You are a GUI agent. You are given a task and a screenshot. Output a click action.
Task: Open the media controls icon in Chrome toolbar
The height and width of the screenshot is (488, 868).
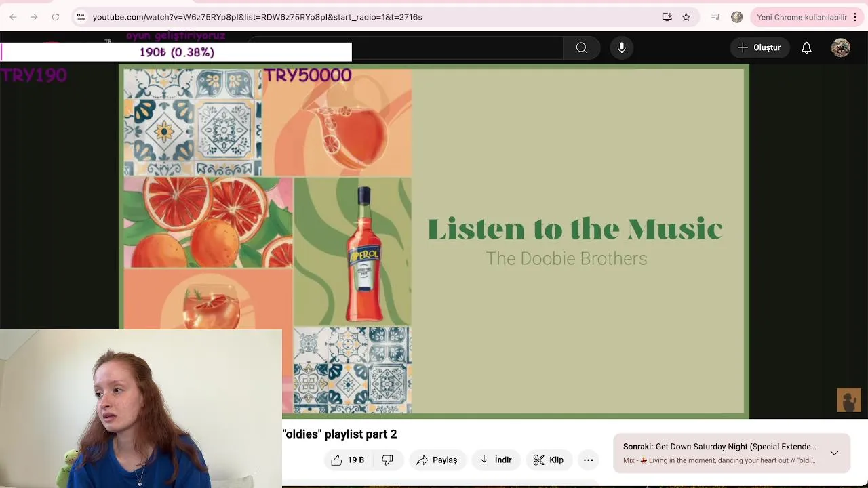pos(715,17)
